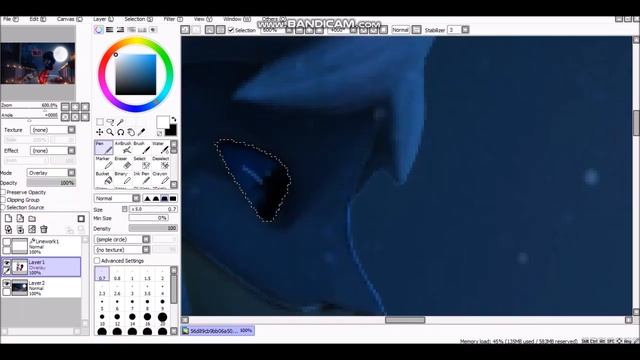This screenshot has width=640, height=360.
Task: Open the Effect dropdown
Action: tap(53, 151)
